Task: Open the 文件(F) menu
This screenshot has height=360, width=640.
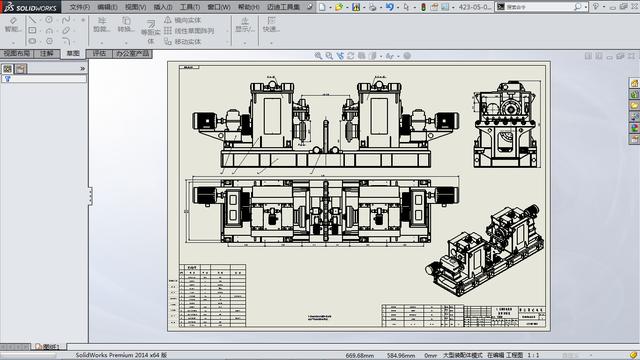Action: [x=80, y=7]
